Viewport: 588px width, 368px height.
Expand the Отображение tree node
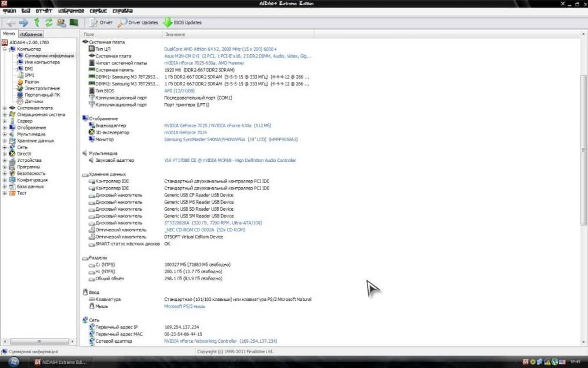(x=5, y=128)
